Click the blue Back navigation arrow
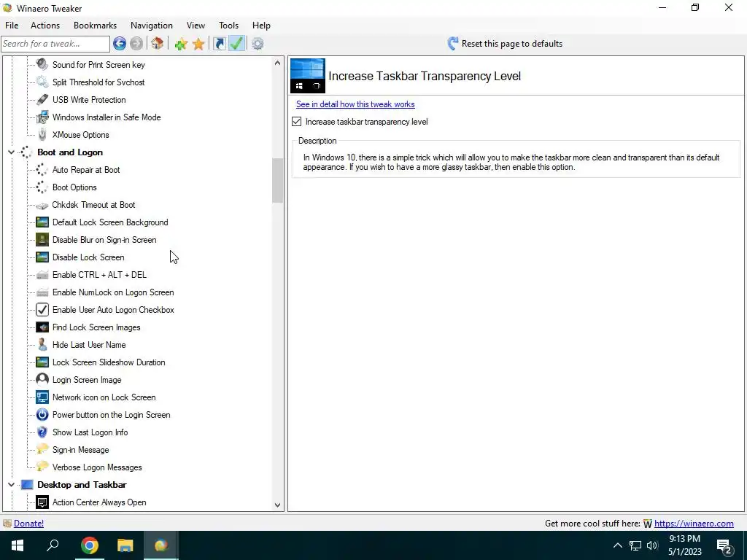The width and height of the screenshot is (747, 560). [x=120, y=44]
